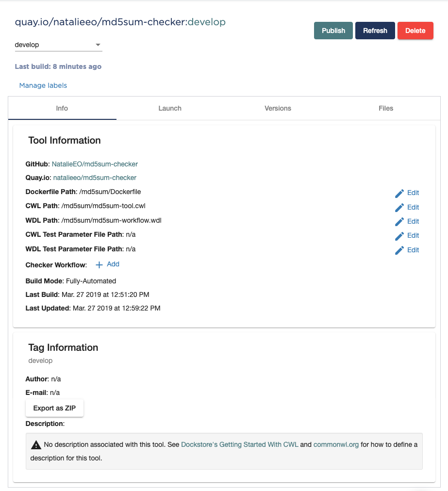
Task: Open the Manage labels dialog
Action: [43, 85]
